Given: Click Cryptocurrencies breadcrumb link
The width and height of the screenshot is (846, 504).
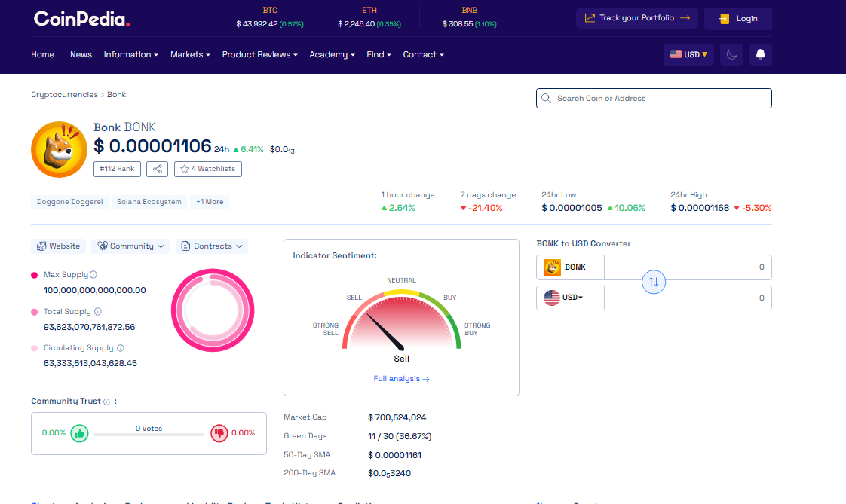Looking at the screenshot, I should (64, 95).
